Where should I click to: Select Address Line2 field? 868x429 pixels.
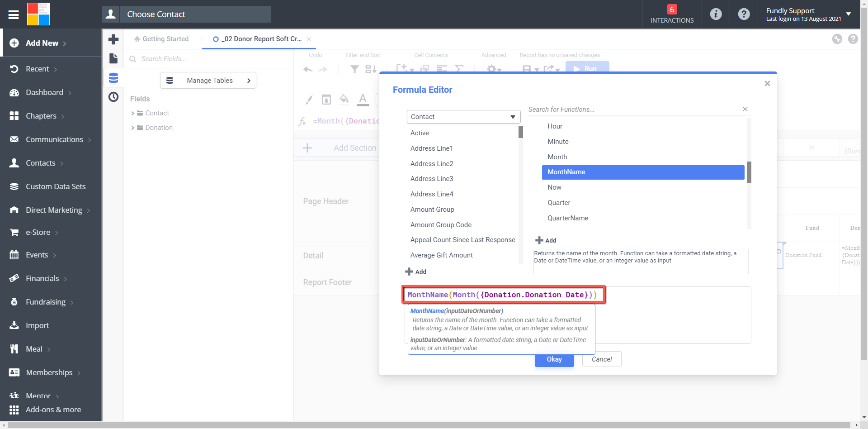pyautogui.click(x=432, y=164)
